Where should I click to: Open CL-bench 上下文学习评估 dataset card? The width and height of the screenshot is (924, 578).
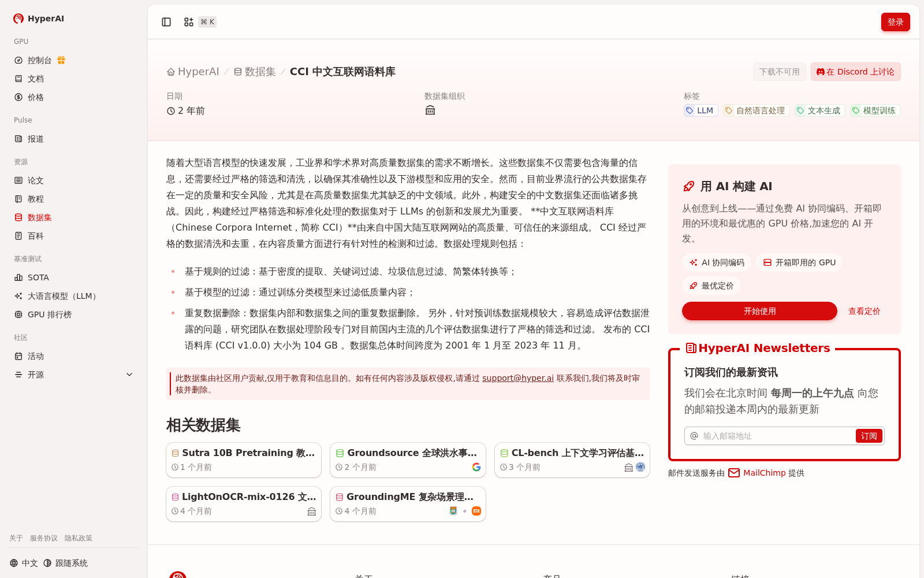click(572, 460)
